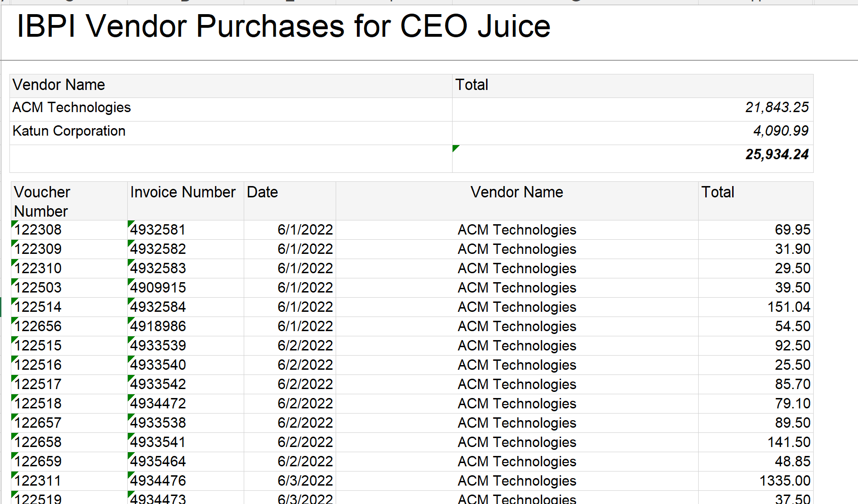Select voucher number 122311
The height and width of the screenshot is (504, 858).
coord(38,481)
